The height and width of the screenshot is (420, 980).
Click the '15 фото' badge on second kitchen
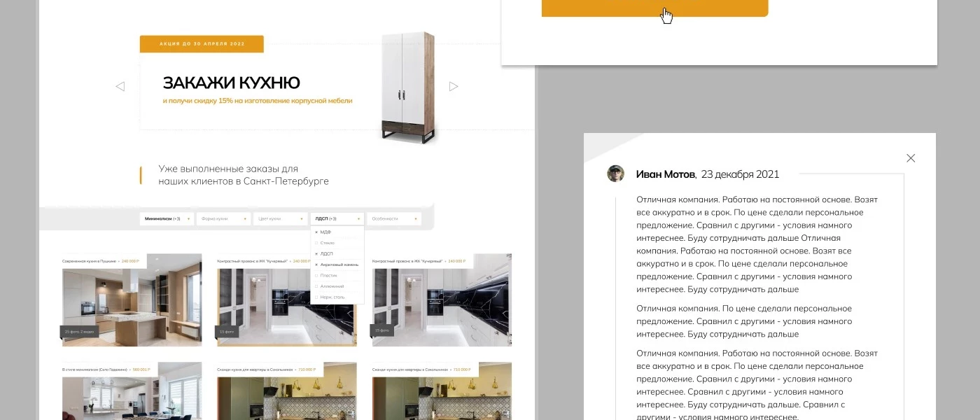pyautogui.click(x=227, y=331)
